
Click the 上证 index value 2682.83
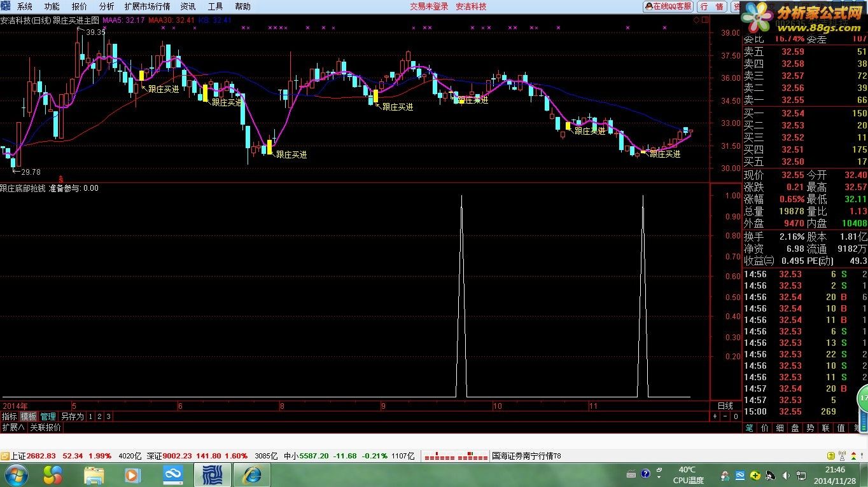[x=41, y=456]
